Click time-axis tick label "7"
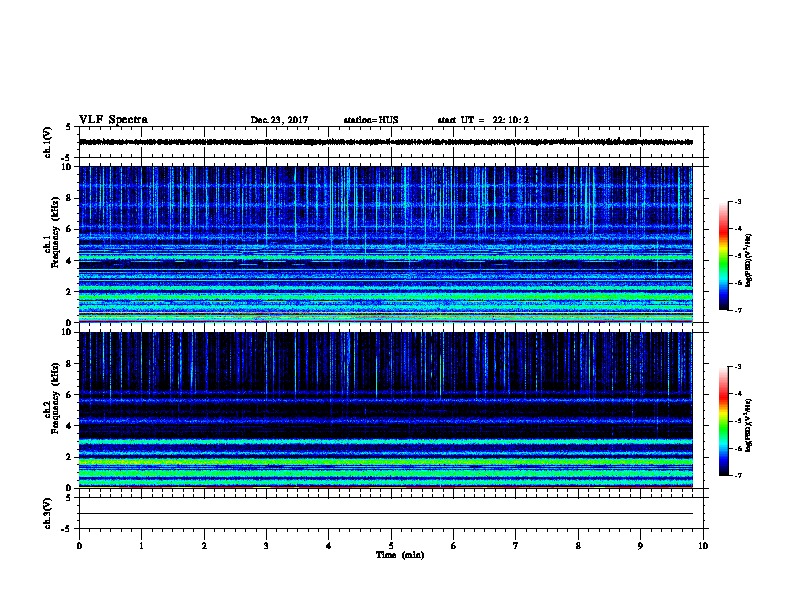 (516, 545)
